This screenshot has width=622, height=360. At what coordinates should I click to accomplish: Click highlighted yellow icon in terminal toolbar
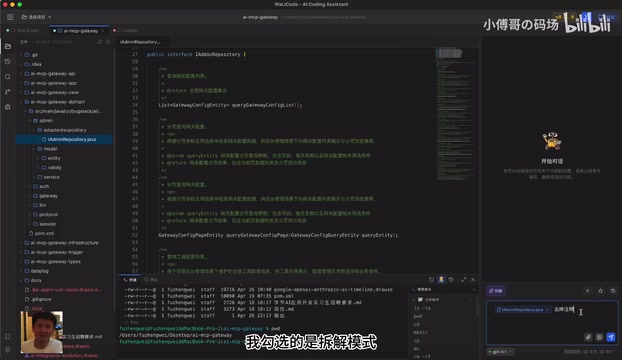pos(441,280)
